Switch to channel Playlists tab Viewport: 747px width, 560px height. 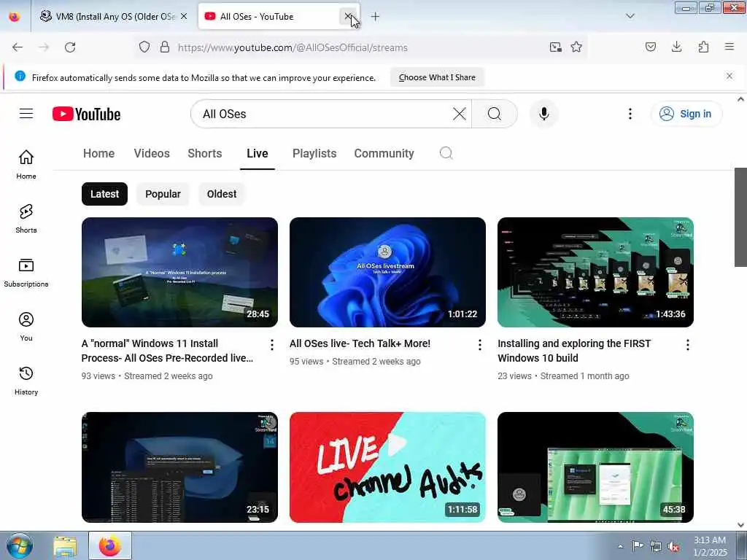click(x=314, y=153)
